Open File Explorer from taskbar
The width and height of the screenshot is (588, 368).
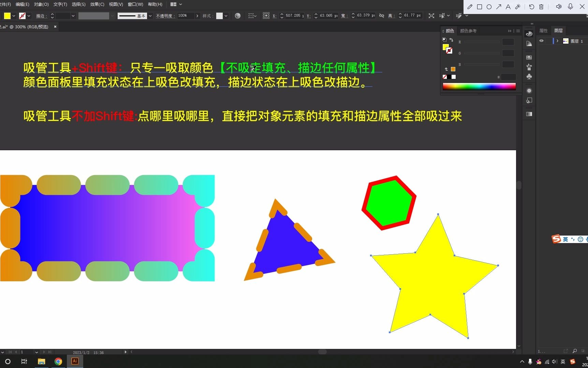point(42,361)
